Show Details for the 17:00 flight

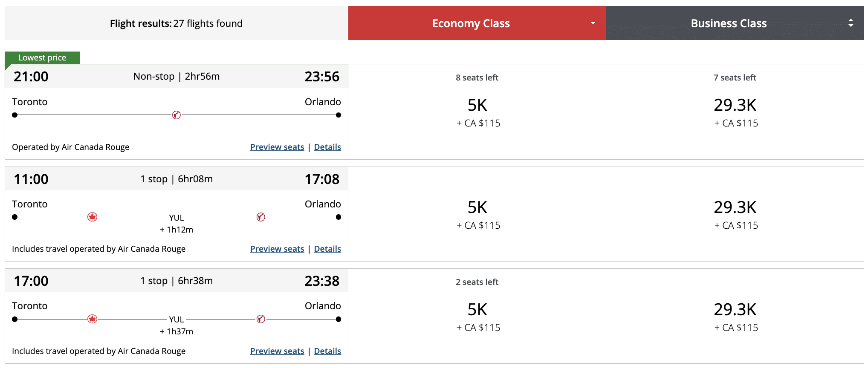(327, 351)
